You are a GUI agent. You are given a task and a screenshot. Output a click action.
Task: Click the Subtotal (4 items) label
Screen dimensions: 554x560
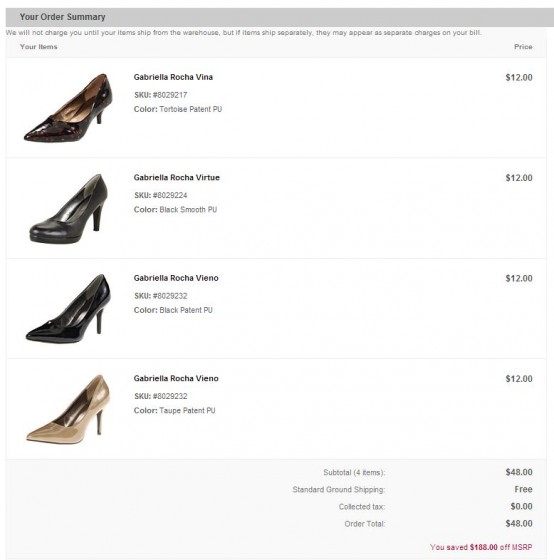tap(354, 472)
